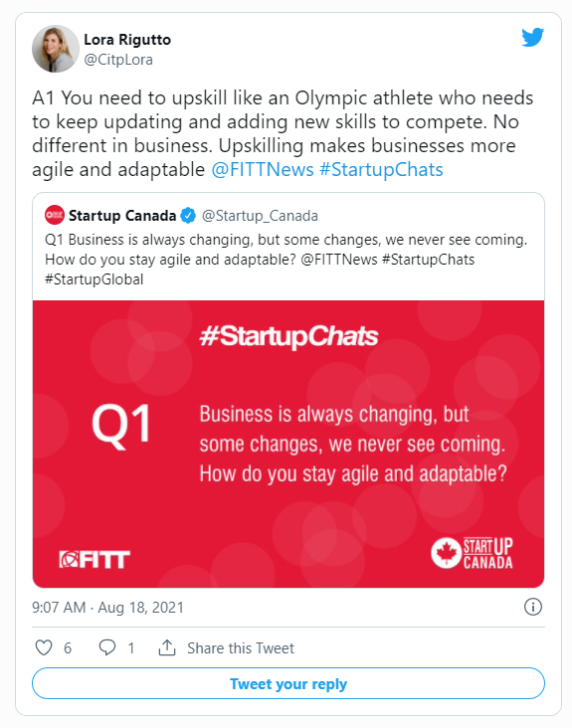
Task: Open the tweet info circle icon
Action: tap(533, 607)
